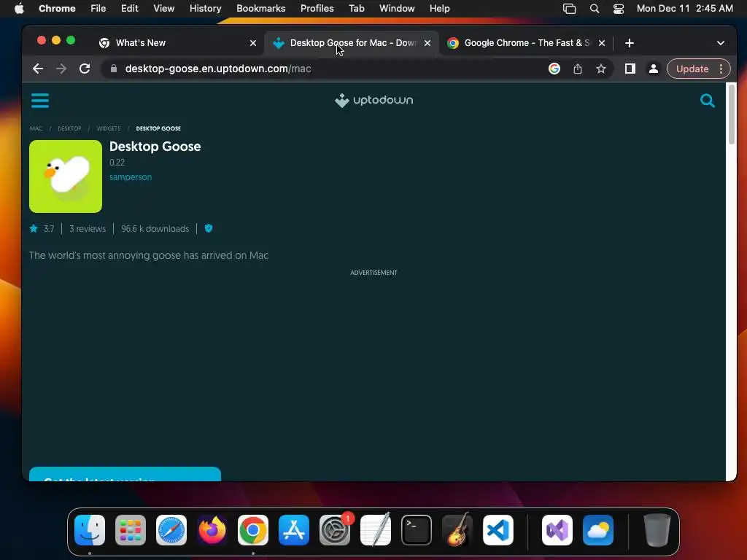Click the 3 reviews link
747x560 pixels.
88,229
